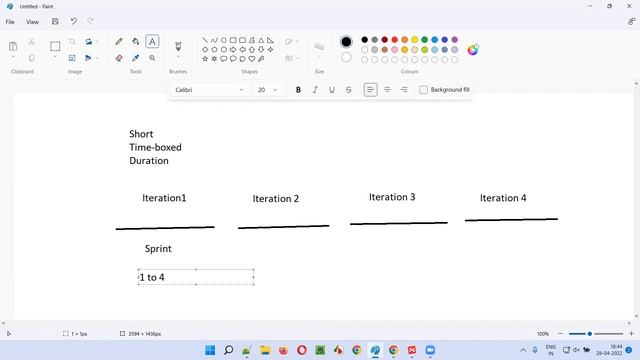Click inside the '1 to 4' text box

[196, 277]
